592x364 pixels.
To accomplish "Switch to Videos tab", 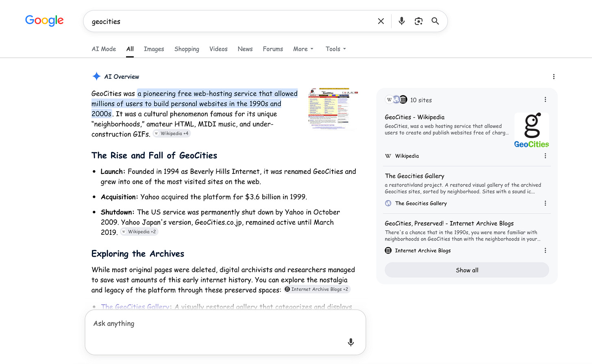I will [218, 49].
